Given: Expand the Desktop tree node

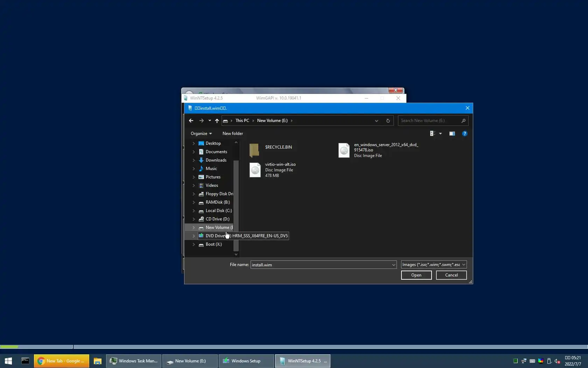Looking at the screenshot, I should click(194, 143).
